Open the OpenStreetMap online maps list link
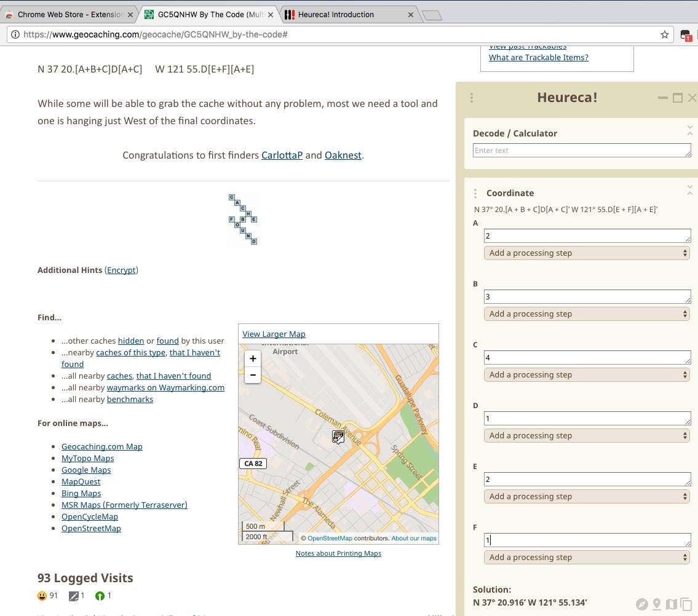The image size is (698, 616). (x=91, y=528)
